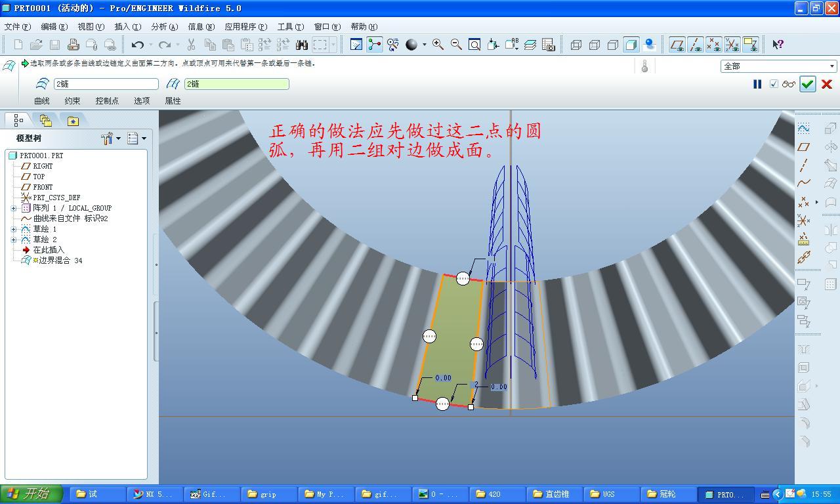Click the glasses verify-preview icon
This screenshot has height=504, width=840.
point(788,84)
